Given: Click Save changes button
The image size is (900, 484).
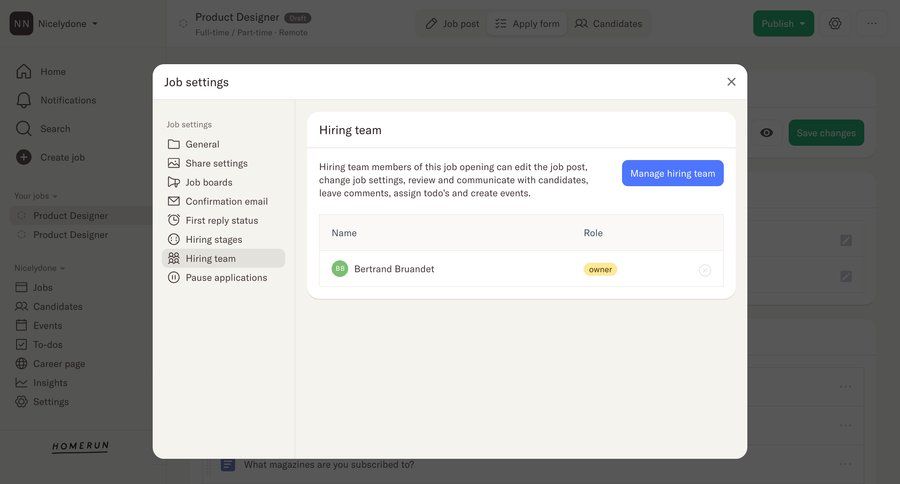Looking at the screenshot, I should tap(826, 133).
